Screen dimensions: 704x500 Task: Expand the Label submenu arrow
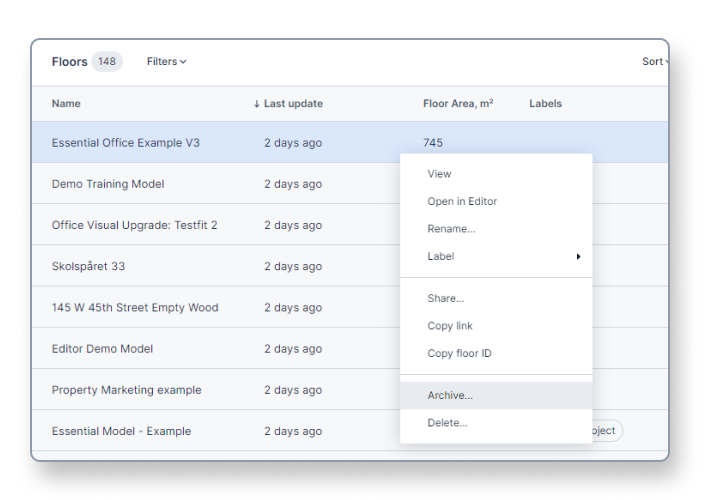tap(578, 256)
